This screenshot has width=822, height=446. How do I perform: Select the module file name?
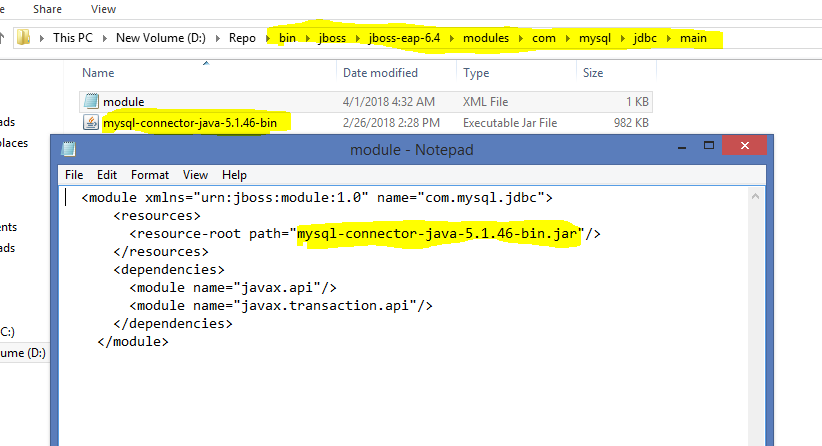pyautogui.click(x=124, y=101)
